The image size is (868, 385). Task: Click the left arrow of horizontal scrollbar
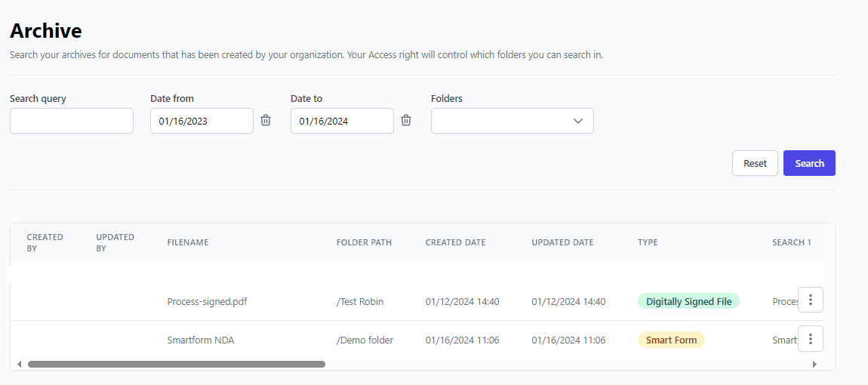[x=19, y=364]
